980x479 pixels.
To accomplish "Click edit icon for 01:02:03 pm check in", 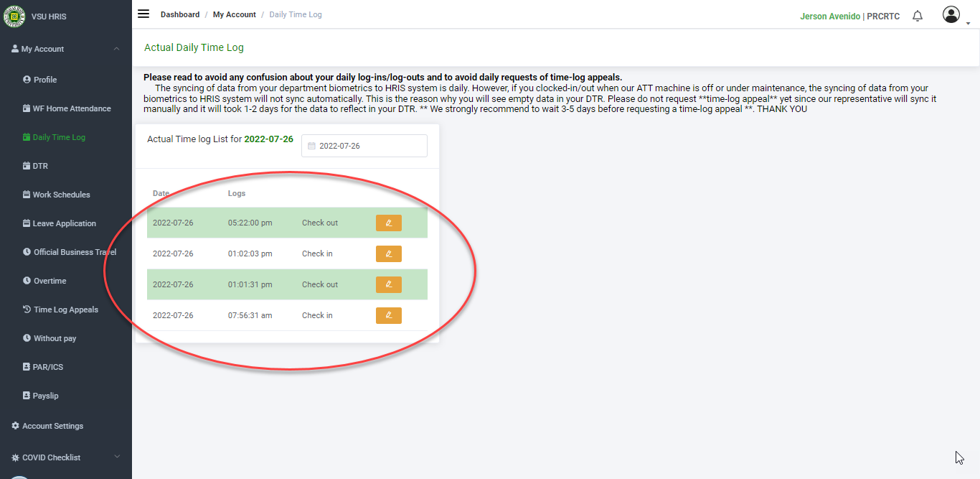I will click(x=388, y=254).
